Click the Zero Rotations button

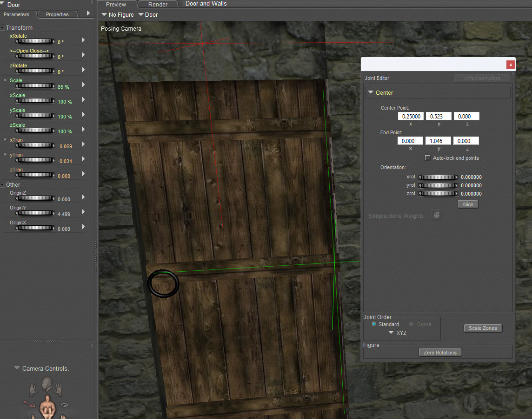pyautogui.click(x=440, y=353)
